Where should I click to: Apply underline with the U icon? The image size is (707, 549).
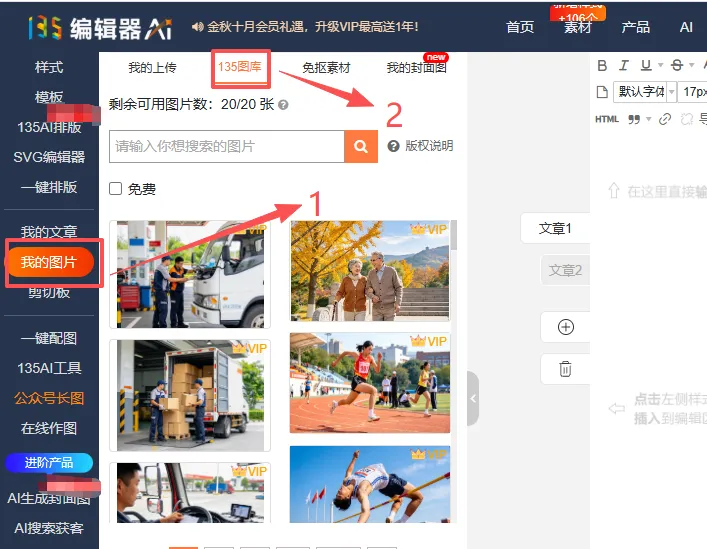coord(646,66)
